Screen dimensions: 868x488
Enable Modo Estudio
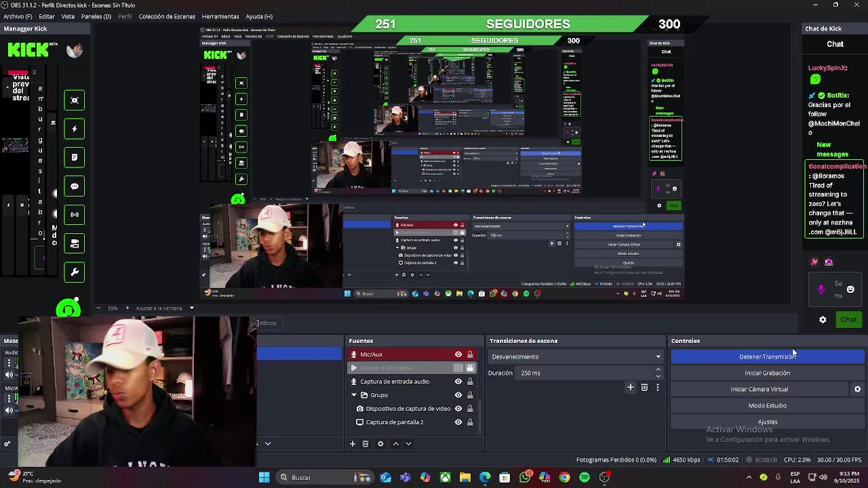(768, 405)
